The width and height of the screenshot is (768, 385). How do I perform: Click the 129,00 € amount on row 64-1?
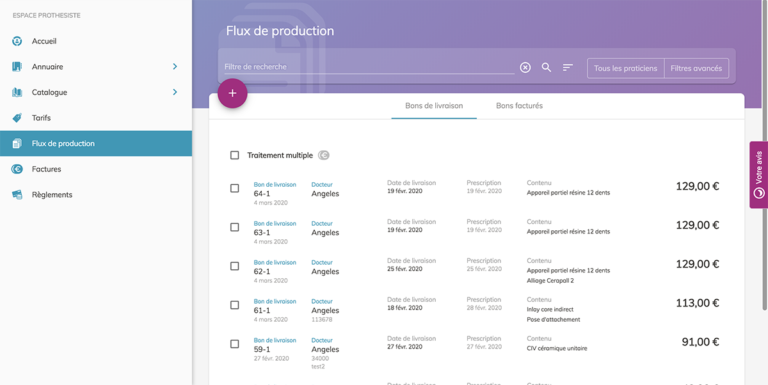point(697,186)
